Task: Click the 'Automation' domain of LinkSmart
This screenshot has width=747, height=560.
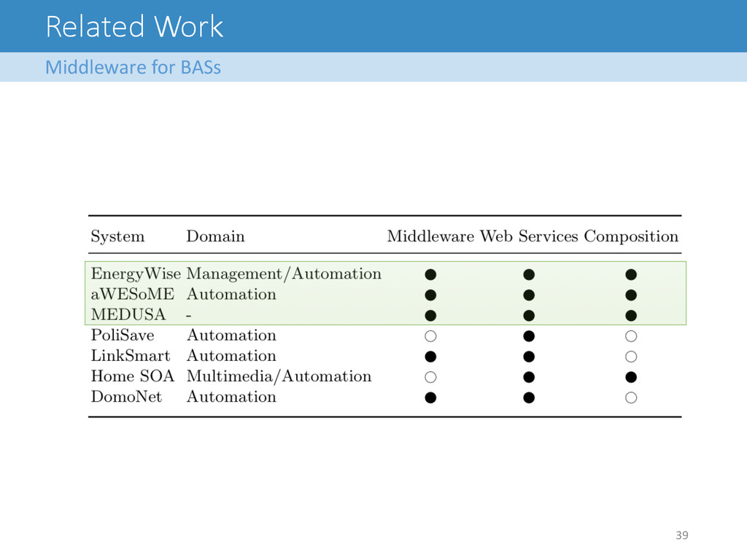Action: tap(231, 356)
